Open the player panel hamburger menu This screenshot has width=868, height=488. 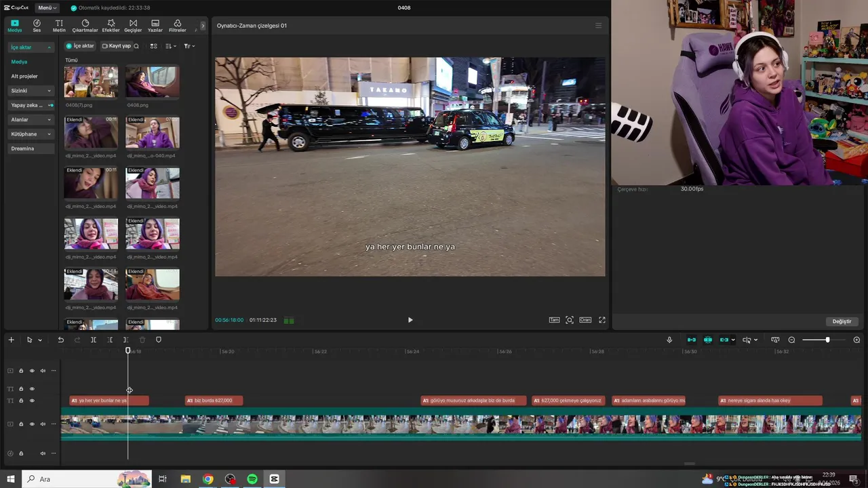pos(598,26)
